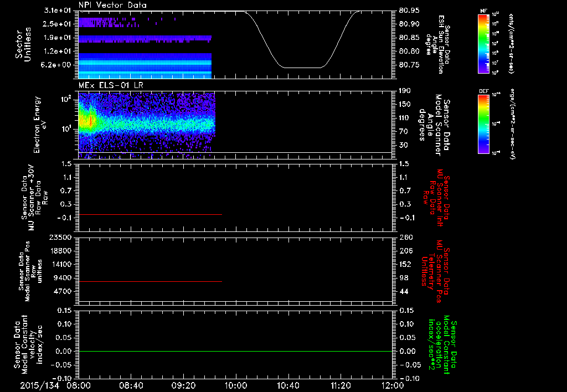Click the "3.1e+01" sector tick value
Image resolution: width=567 pixels, height=392 pixels.
click(x=58, y=11)
